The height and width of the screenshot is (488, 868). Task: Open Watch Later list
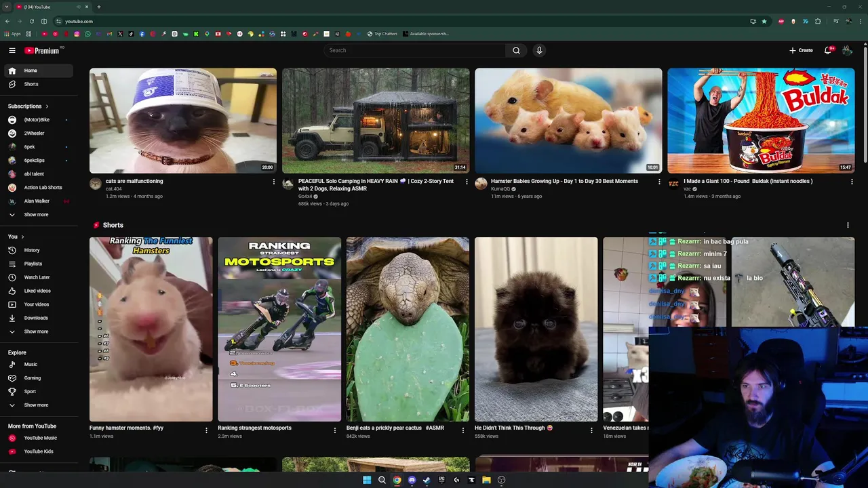tap(38, 277)
